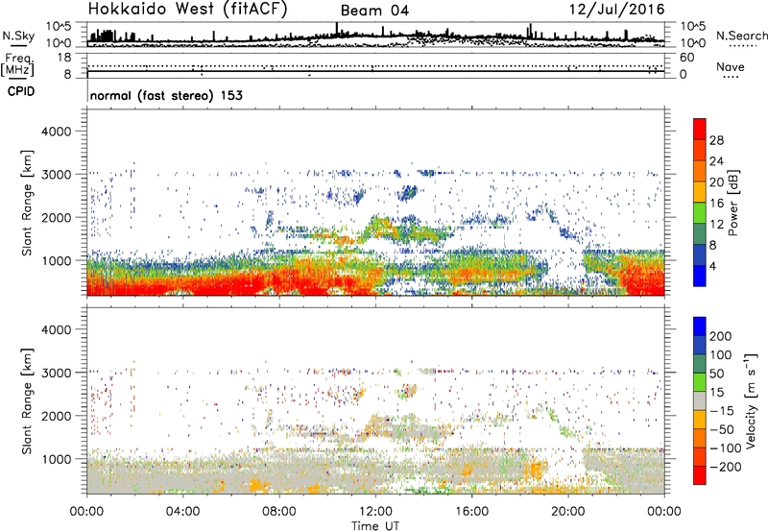Pick velocity colorbar segment between 50 and 100
768x532 pixels.
pyautogui.click(x=700, y=364)
